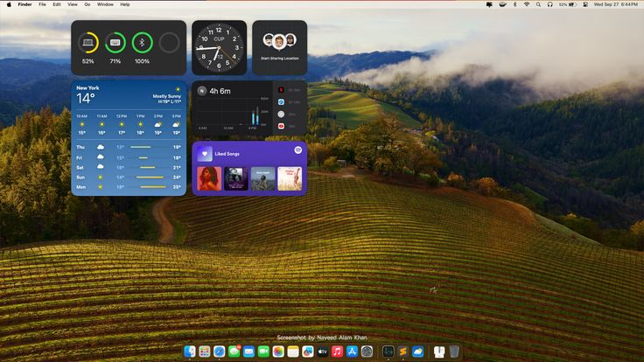Play the dark purple album cover
This screenshot has width=644, height=362.
click(x=236, y=178)
